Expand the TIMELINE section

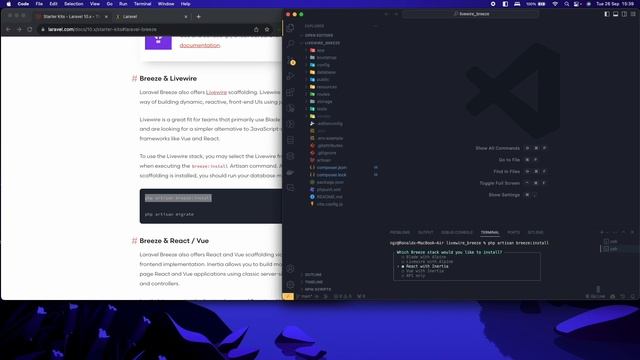(x=313, y=282)
